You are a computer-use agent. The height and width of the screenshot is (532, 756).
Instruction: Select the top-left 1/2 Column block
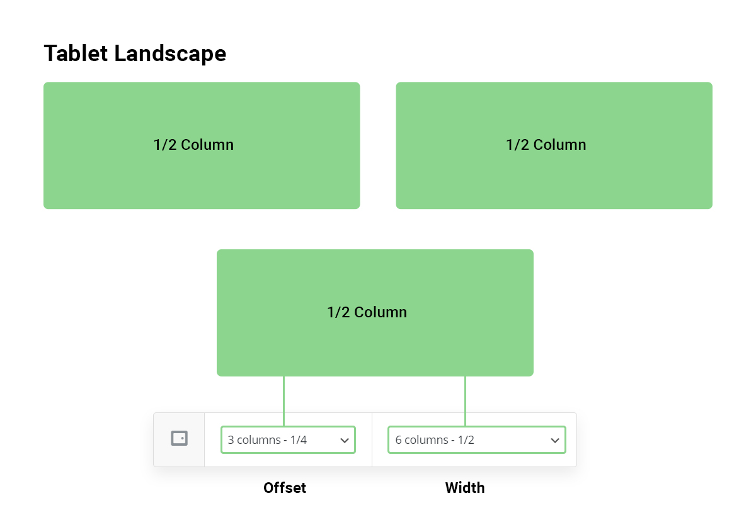pos(202,145)
